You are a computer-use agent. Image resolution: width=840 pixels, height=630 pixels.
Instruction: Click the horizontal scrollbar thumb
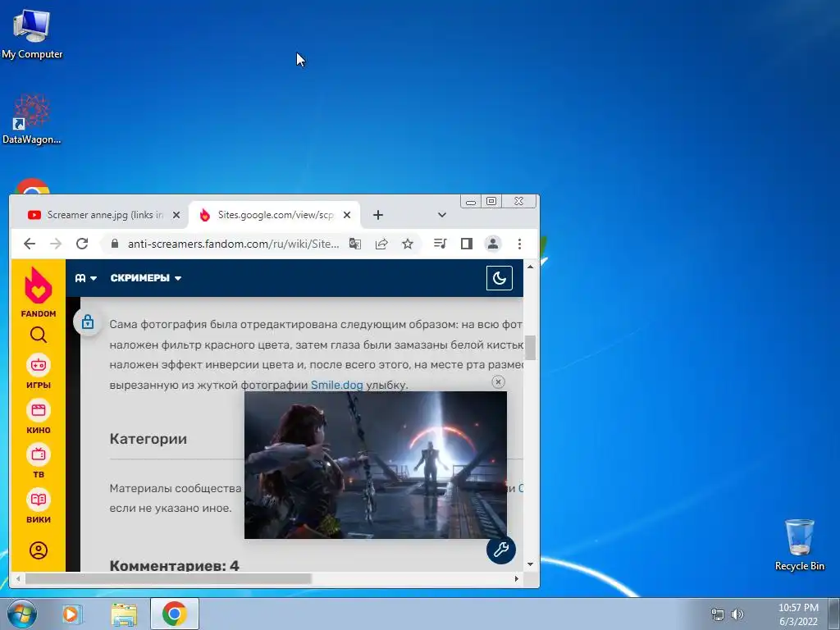pos(168,578)
